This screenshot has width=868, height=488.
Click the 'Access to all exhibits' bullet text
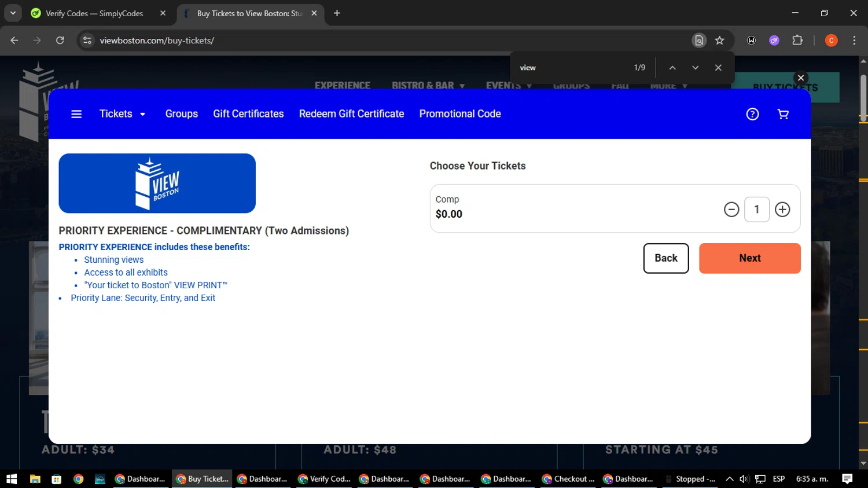click(x=126, y=273)
